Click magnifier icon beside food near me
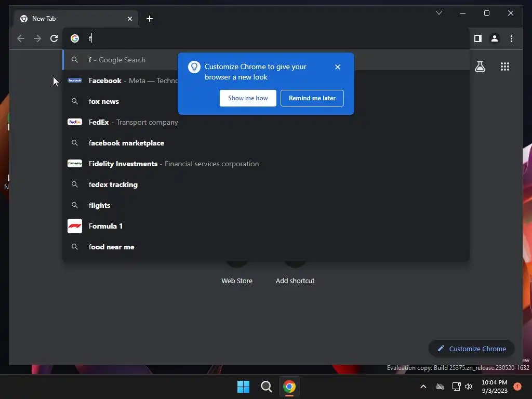532x399 pixels. pos(75,247)
